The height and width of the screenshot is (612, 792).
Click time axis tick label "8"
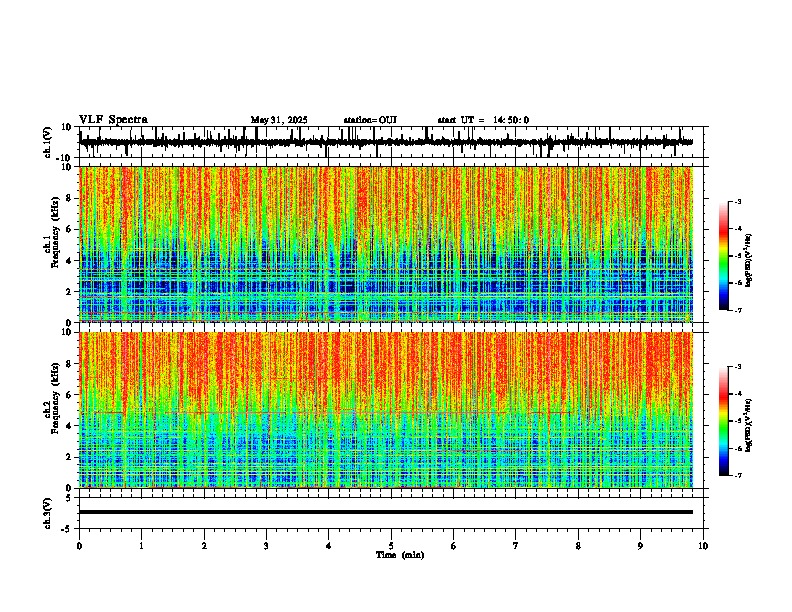[x=578, y=546]
